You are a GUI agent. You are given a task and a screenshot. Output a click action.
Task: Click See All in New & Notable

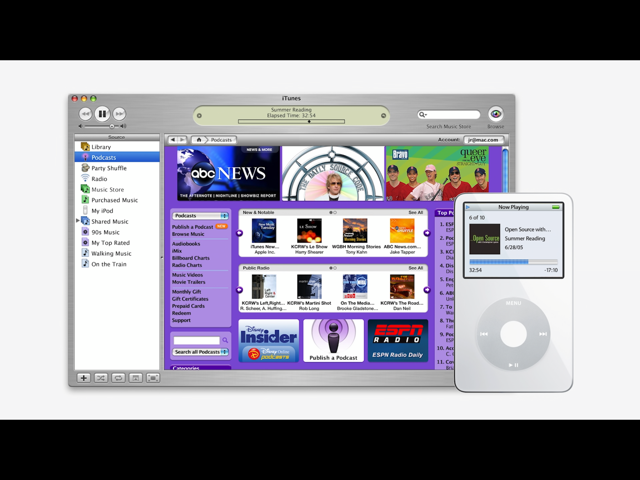(x=416, y=212)
